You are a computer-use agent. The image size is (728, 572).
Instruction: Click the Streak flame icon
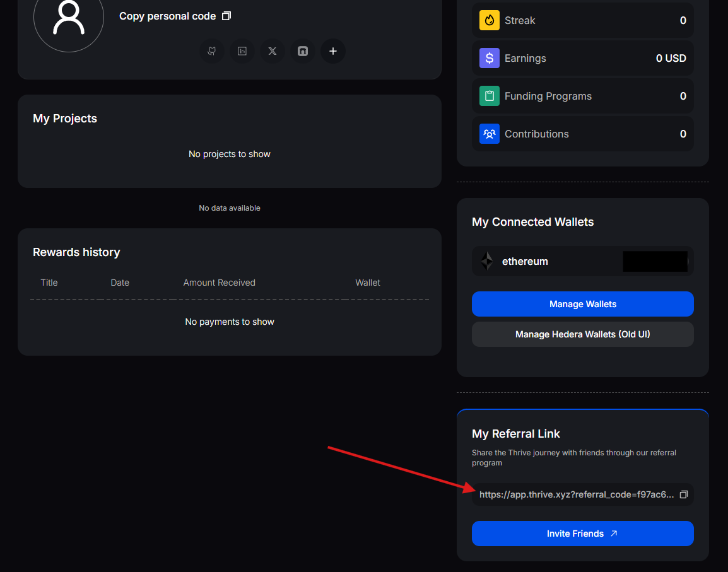(489, 20)
